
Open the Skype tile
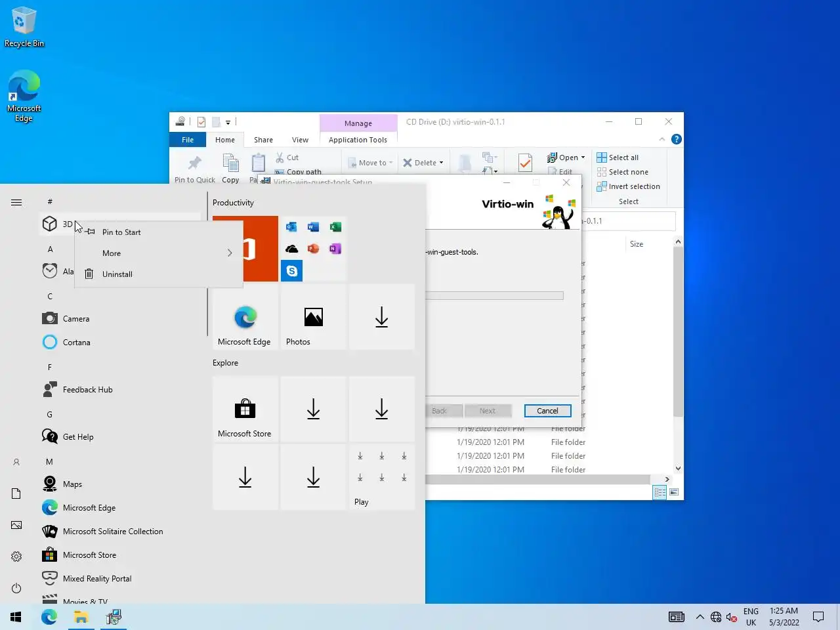coord(291,271)
